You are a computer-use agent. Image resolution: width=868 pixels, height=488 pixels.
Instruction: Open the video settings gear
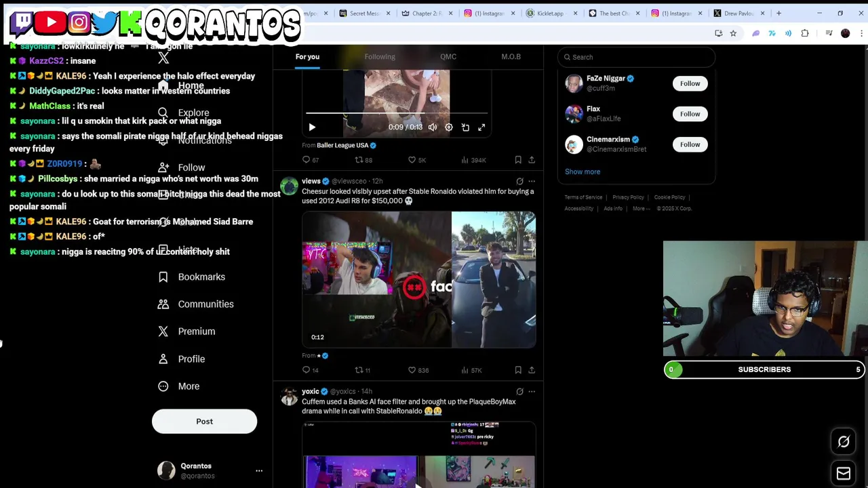click(449, 127)
